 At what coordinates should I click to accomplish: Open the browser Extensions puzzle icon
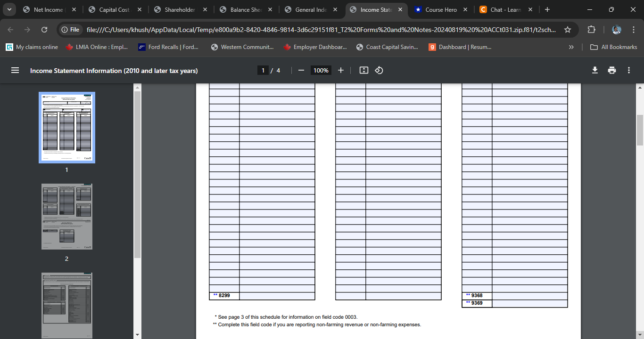tap(591, 29)
